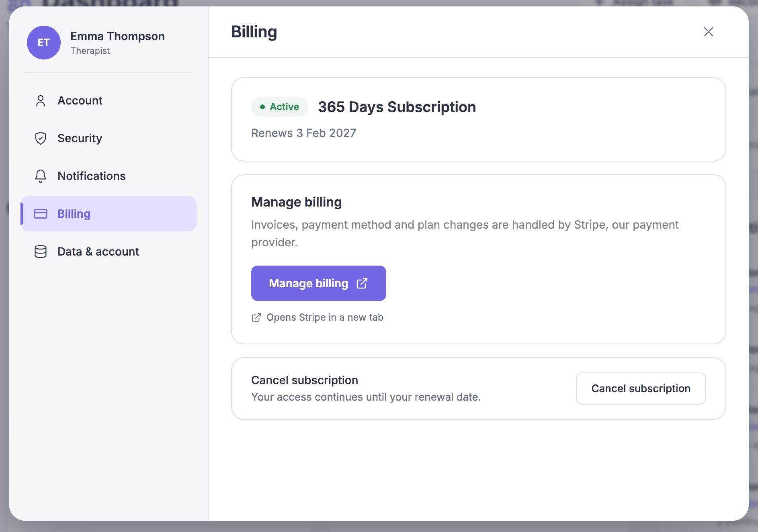Image resolution: width=758 pixels, height=532 pixels.
Task: Click the Cancel subscription heading text
Action: pos(305,380)
